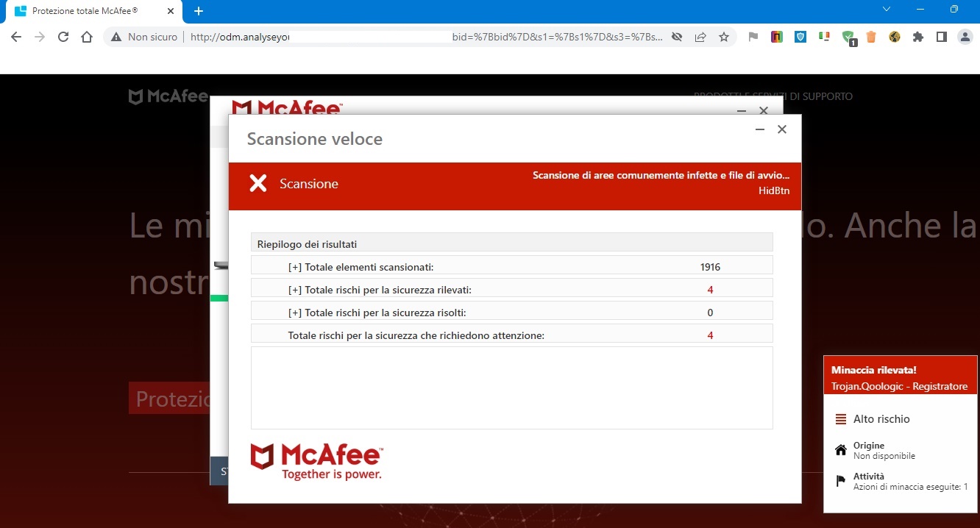This screenshot has height=528, width=980.
Task: Open the 'Non sicuro' site warning
Action: tap(144, 37)
